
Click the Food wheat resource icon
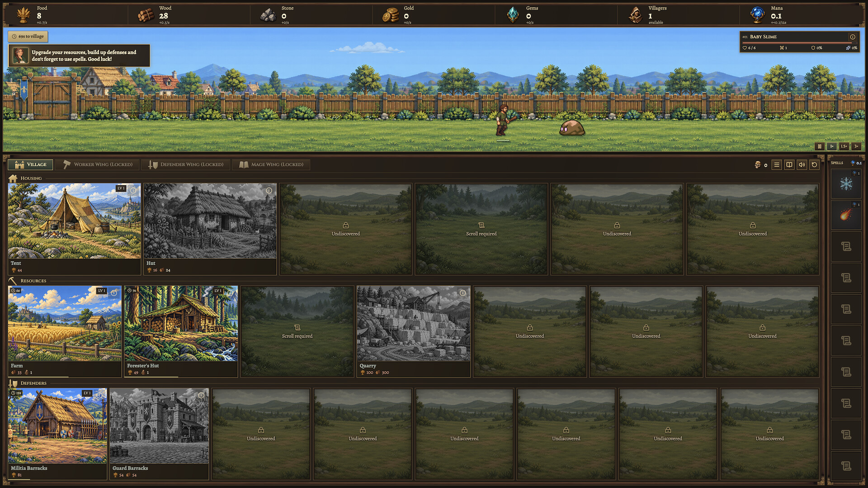click(x=24, y=15)
